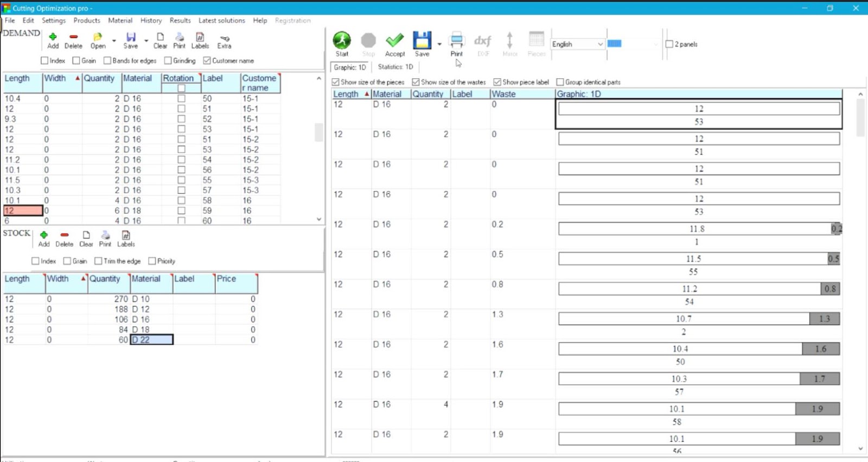Viewport: 868px width, 462px height.
Task: Sort results by Waste column header
Action: [x=523, y=94]
